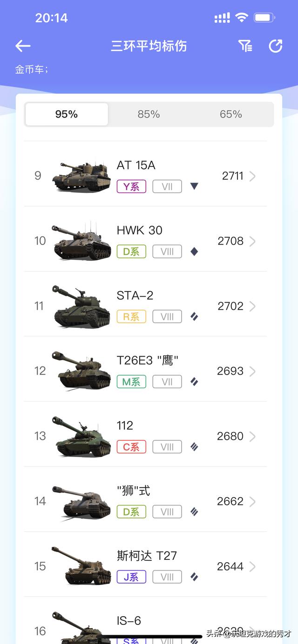Image resolution: width=298 pixels, height=644 pixels.
Task: Tap the class icon beside 斯柯达 T27
Action: pos(195,577)
